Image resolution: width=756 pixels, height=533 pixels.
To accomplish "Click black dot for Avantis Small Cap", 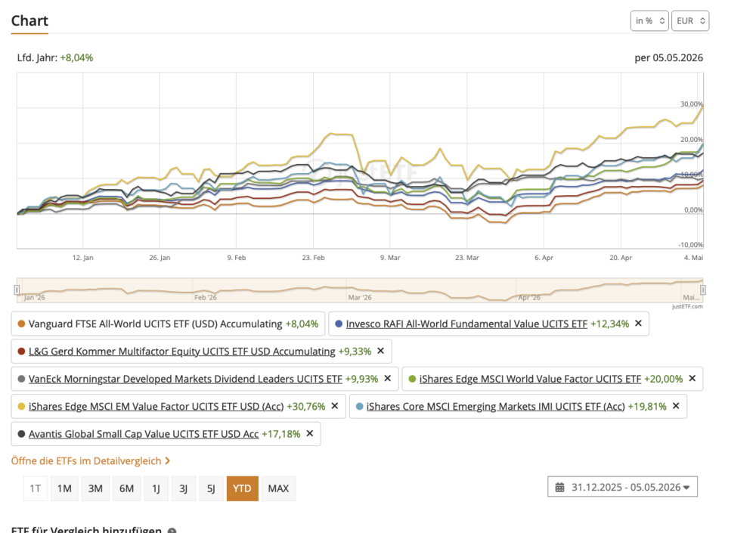I will point(21,434).
